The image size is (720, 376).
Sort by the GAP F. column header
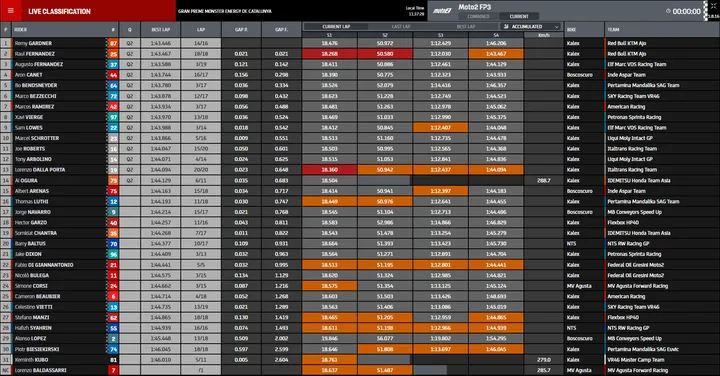pyautogui.click(x=281, y=29)
